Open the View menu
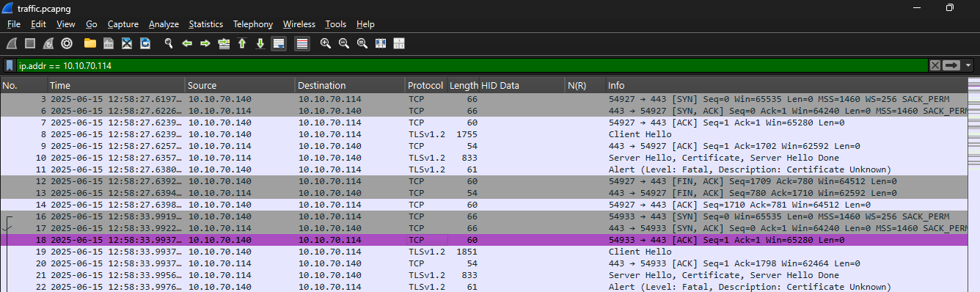The width and height of the screenshot is (980, 292). tap(66, 24)
